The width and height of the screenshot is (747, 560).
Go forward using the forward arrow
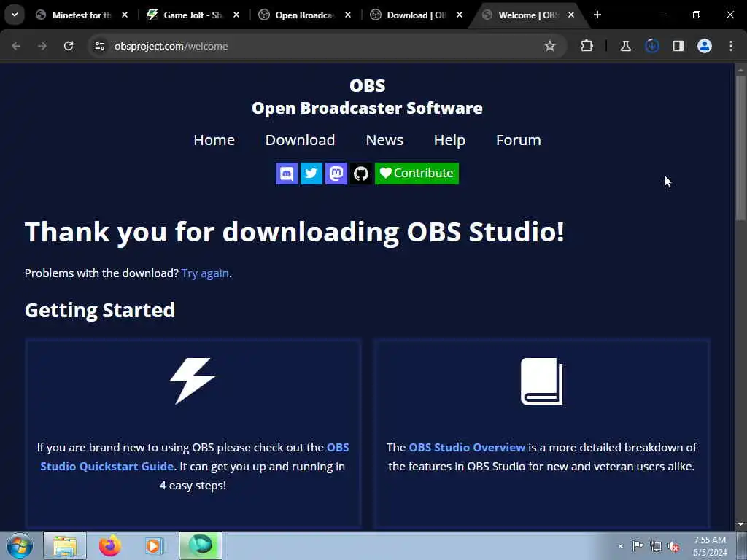coord(42,46)
